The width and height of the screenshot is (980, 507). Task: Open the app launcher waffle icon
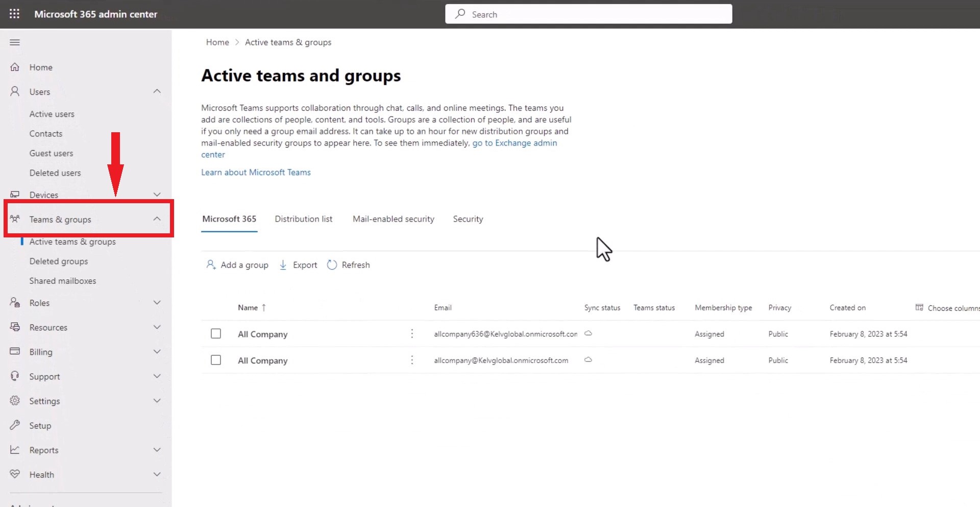pos(14,14)
